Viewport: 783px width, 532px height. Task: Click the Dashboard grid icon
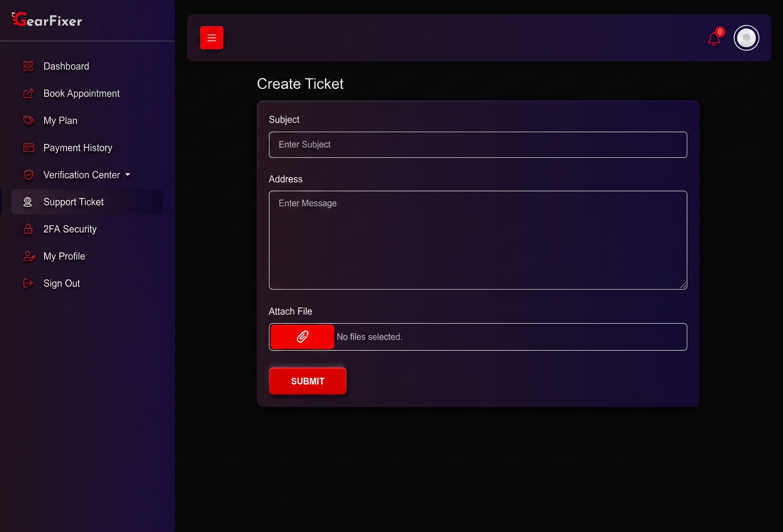tap(28, 66)
